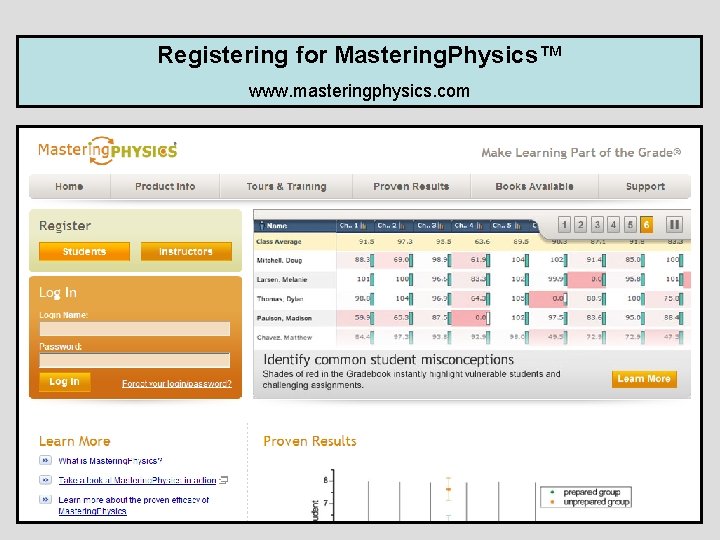Open Take a look at MasteringPhysics in action
The height and width of the screenshot is (540, 720).
point(137,480)
